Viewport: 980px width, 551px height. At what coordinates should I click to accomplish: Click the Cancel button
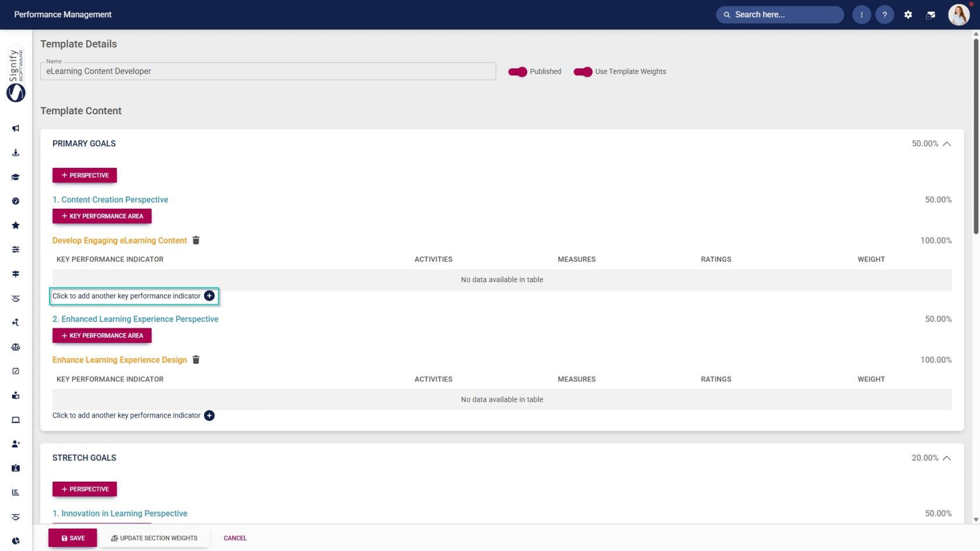235,538
